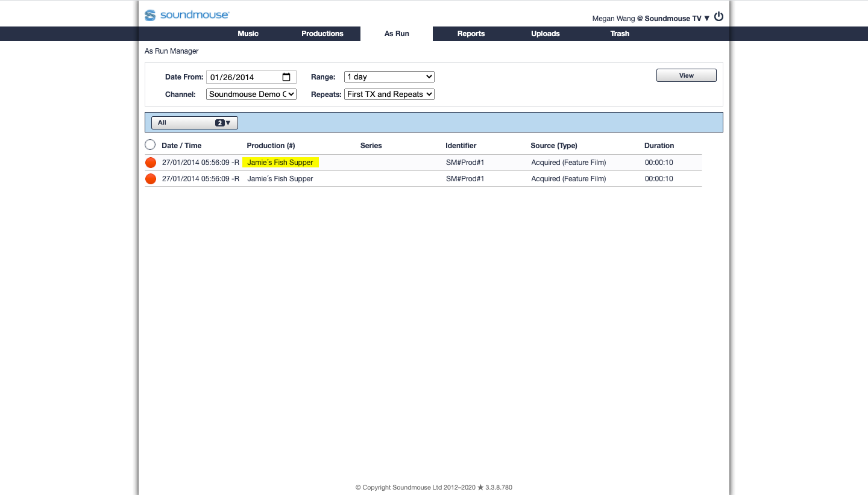
Task: Click the first row's Acquired (Feature Film) cell
Action: point(568,163)
